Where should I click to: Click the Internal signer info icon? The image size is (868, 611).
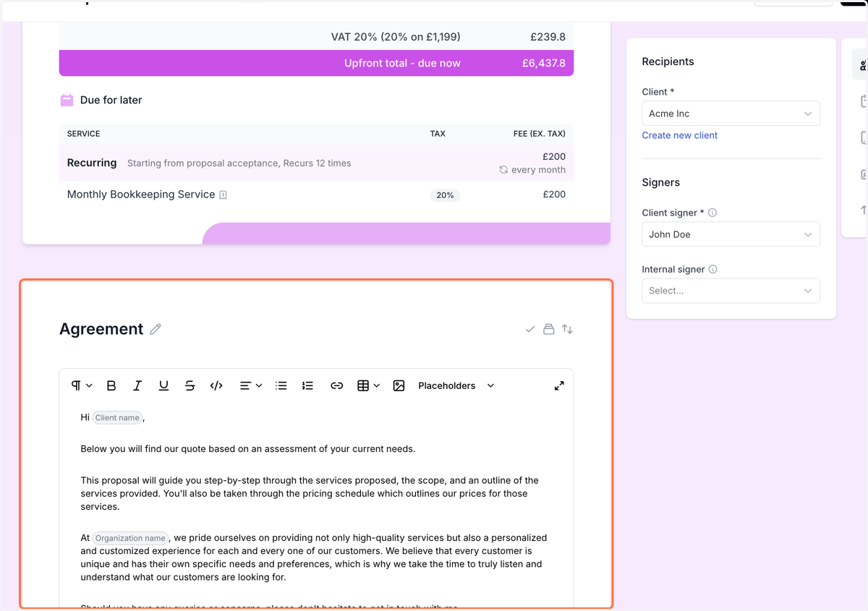click(x=713, y=269)
